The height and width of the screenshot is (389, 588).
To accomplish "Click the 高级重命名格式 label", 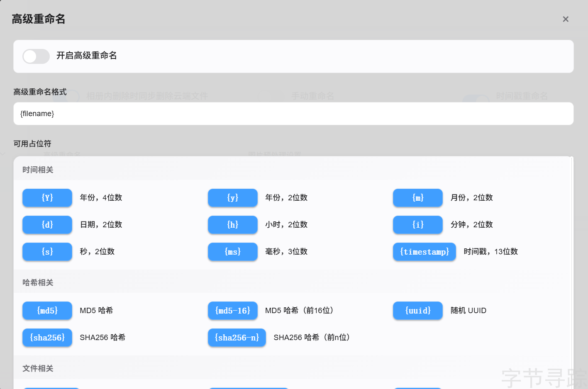I will (x=40, y=92).
